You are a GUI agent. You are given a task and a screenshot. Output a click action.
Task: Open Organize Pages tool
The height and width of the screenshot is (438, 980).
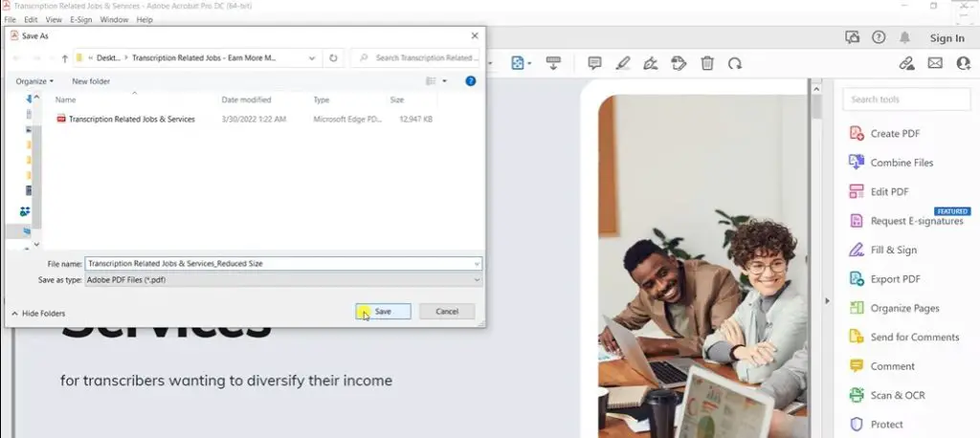[895, 308]
